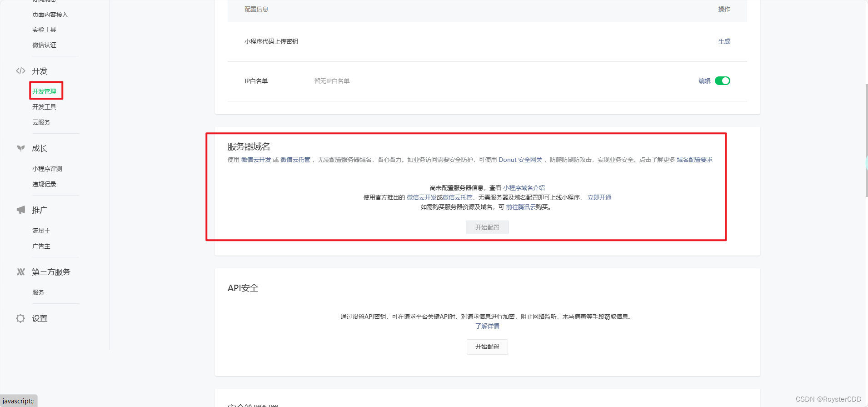Screen dimensions: 868x407
Task: Open 小程序域名介绍 link
Action: point(524,188)
